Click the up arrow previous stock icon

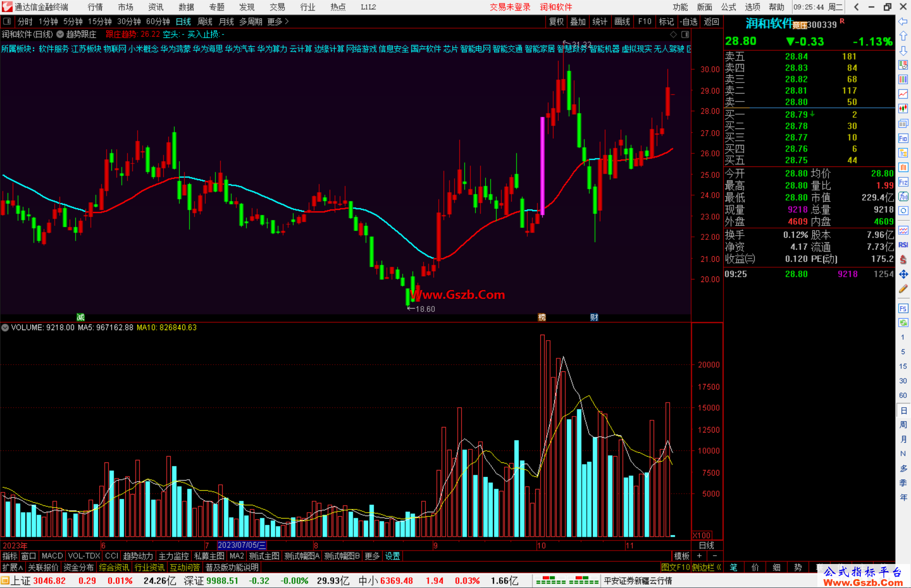tap(903, 36)
